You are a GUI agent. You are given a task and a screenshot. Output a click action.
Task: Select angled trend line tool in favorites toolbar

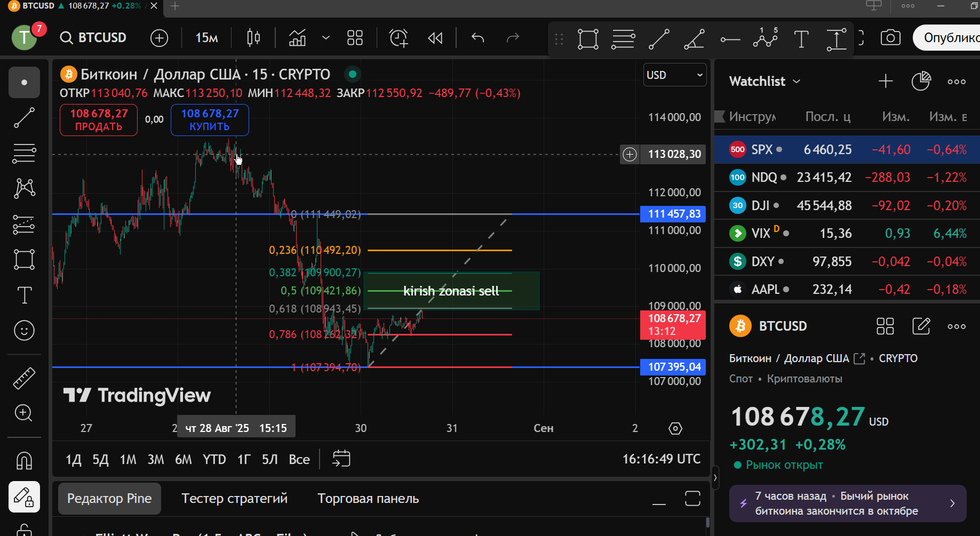[694, 39]
